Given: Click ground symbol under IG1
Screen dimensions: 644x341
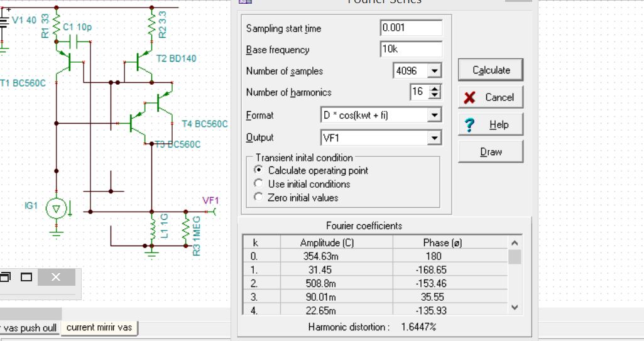Looking at the screenshot, I should [57, 234].
